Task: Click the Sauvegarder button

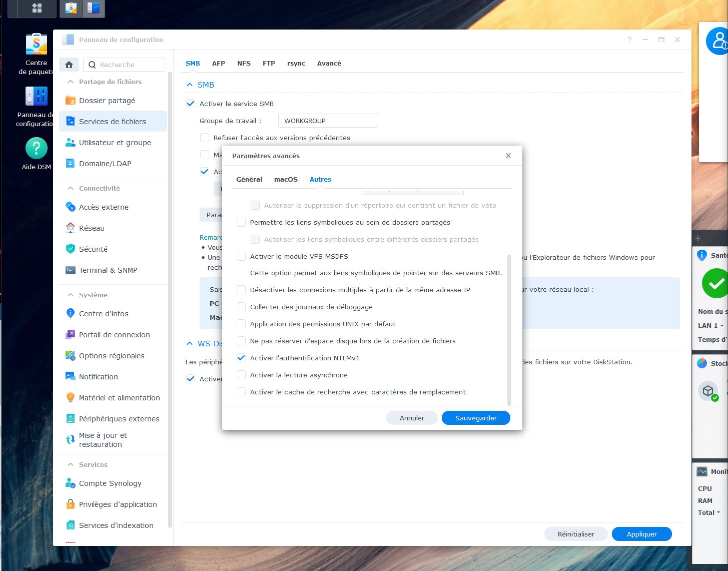Action: (x=476, y=418)
